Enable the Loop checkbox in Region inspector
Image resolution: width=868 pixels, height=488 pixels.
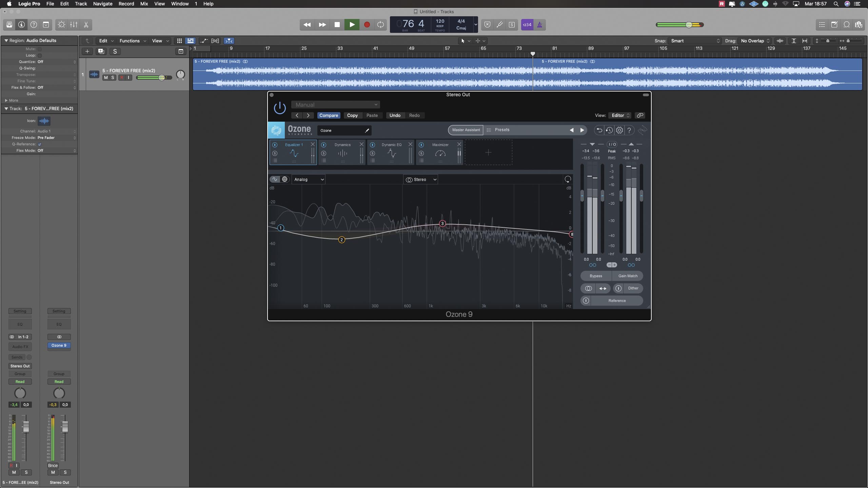[x=40, y=55]
